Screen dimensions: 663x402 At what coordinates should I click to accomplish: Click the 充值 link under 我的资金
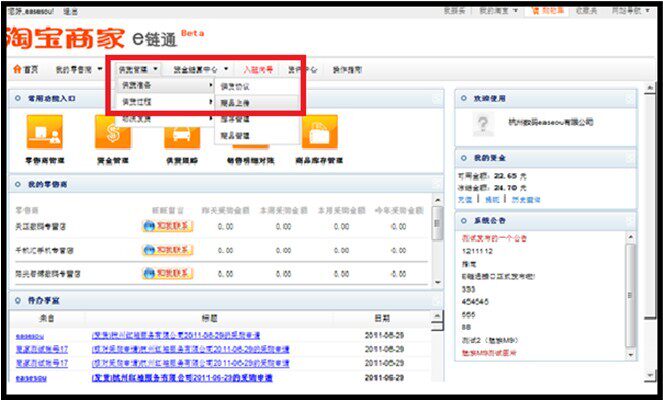coord(465,200)
